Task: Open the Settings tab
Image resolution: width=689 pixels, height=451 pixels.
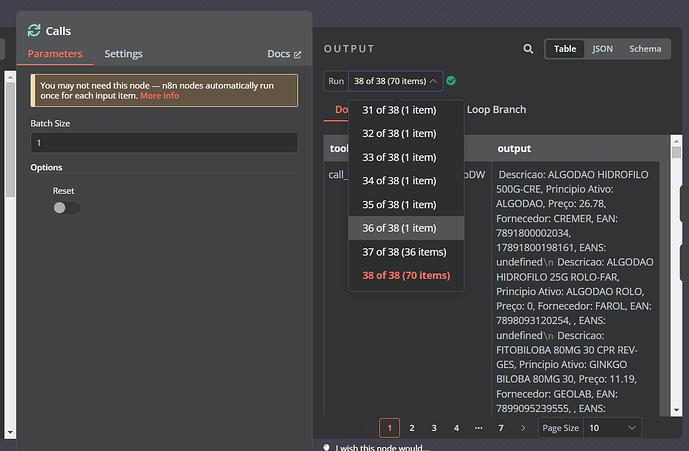Action: pyautogui.click(x=123, y=54)
